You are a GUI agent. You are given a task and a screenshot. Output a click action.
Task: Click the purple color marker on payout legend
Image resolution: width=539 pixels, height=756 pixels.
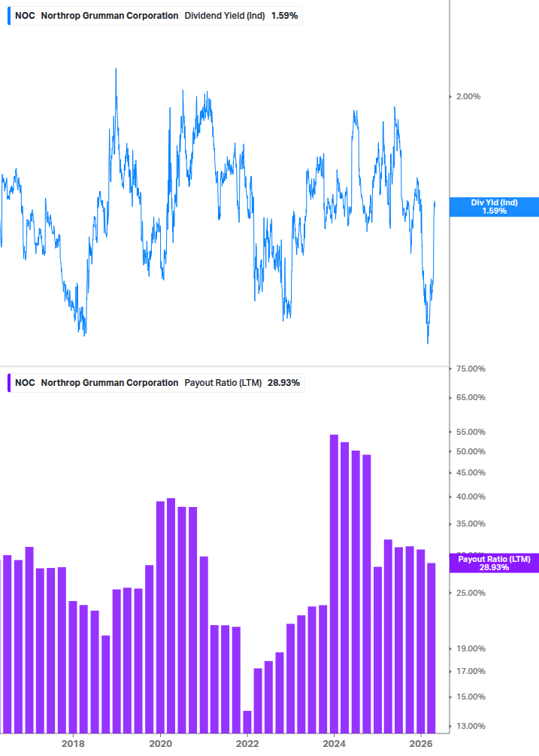point(9,383)
